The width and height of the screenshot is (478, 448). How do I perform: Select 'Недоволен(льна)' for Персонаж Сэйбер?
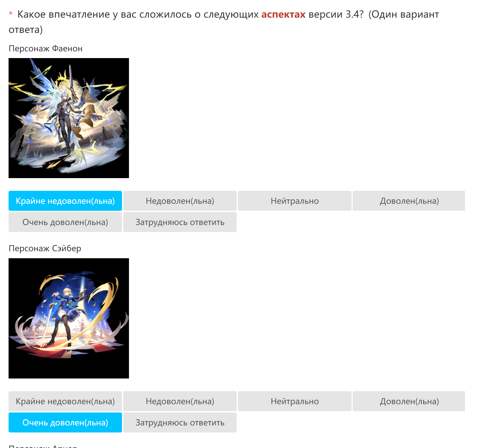(180, 401)
